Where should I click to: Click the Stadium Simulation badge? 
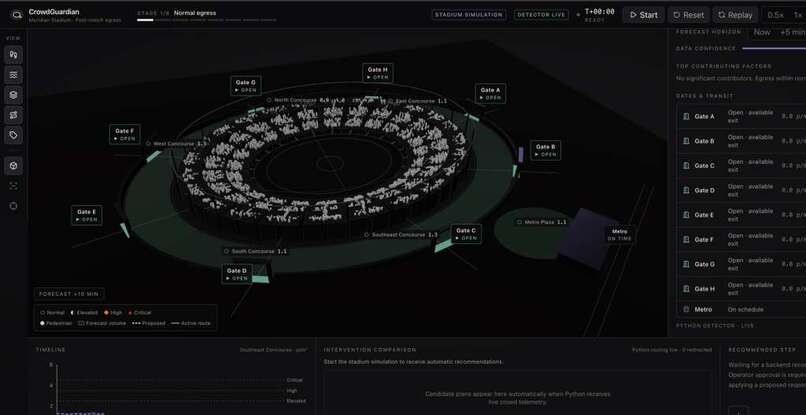point(468,15)
